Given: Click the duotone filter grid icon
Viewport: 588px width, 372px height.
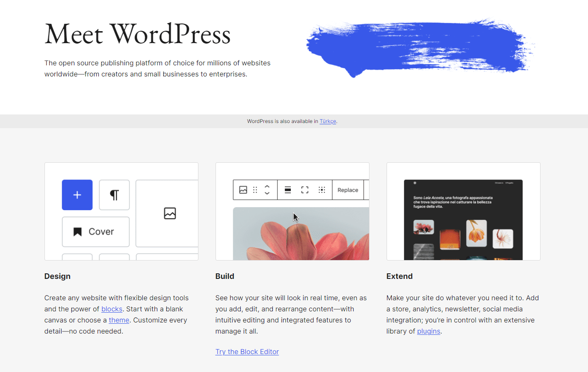Looking at the screenshot, I should pos(322,190).
